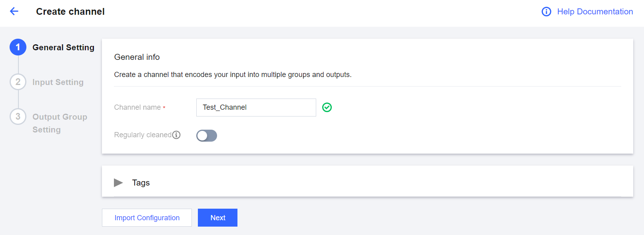
Task: Click step 3 circle icon
Action: point(18,117)
